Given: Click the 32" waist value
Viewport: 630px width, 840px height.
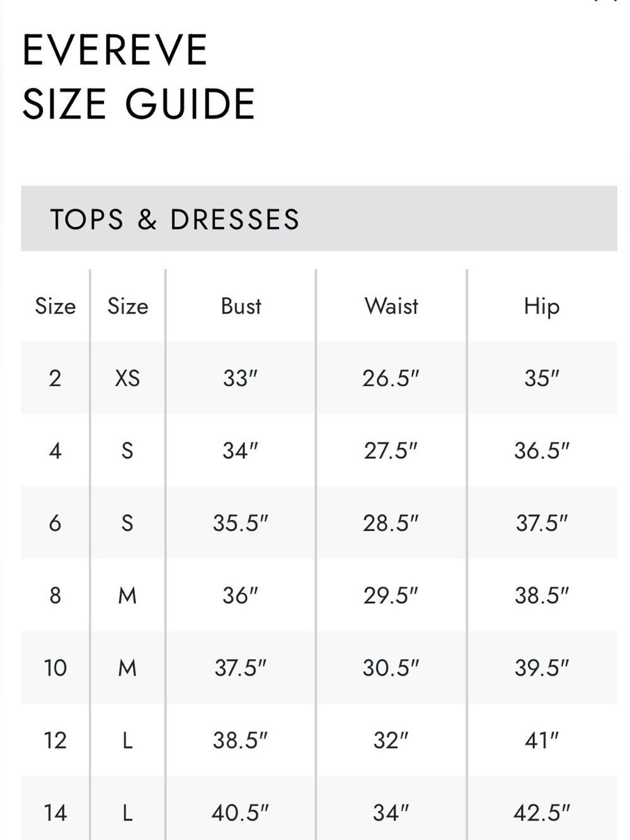Looking at the screenshot, I should point(391,740).
